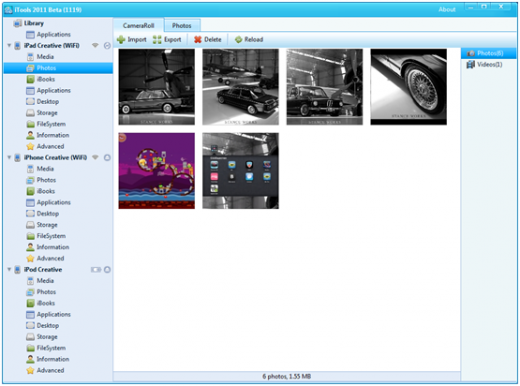Click the Export button
Viewport: 520px width, 386px height.
pyautogui.click(x=167, y=40)
